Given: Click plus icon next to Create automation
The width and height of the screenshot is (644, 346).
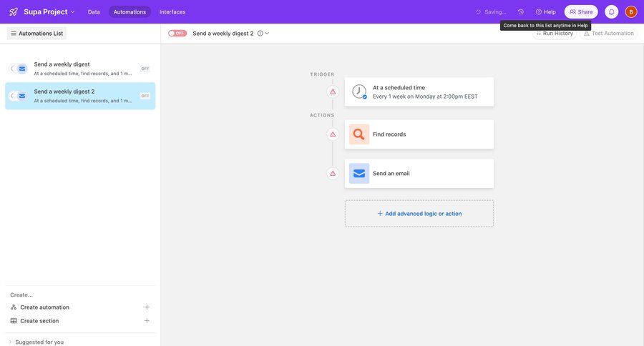Looking at the screenshot, I should point(147,307).
